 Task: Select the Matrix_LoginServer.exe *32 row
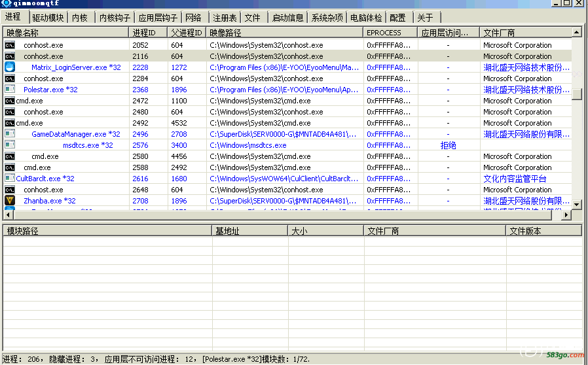[x=287, y=67]
